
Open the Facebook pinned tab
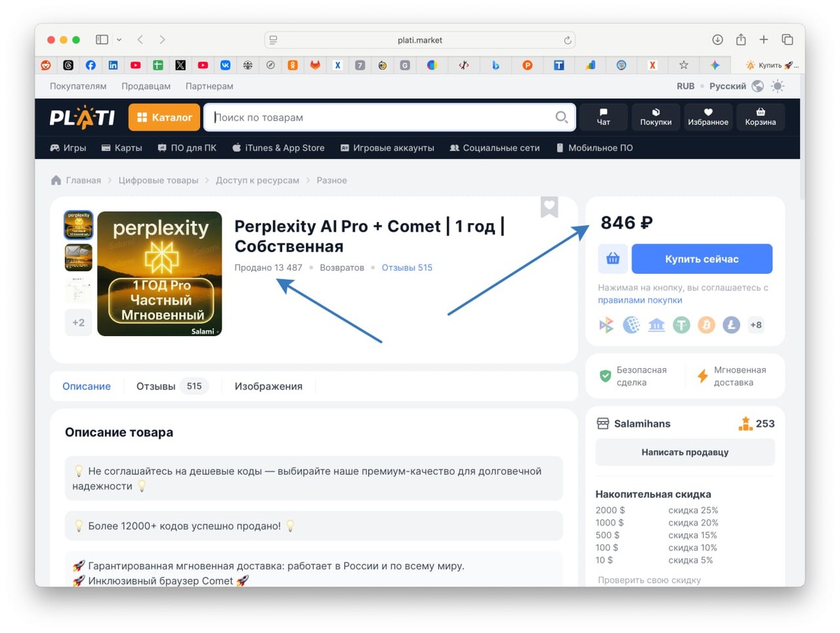(x=91, y=65)
